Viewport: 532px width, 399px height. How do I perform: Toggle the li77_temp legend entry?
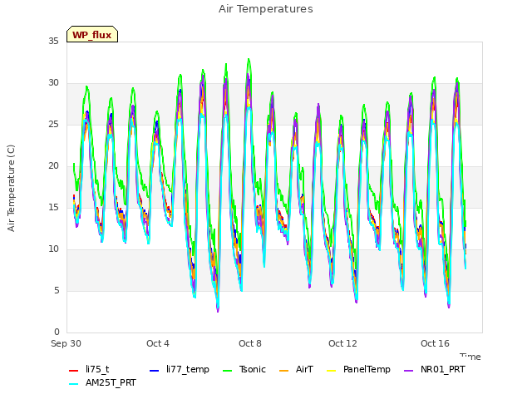coord(180,369)
